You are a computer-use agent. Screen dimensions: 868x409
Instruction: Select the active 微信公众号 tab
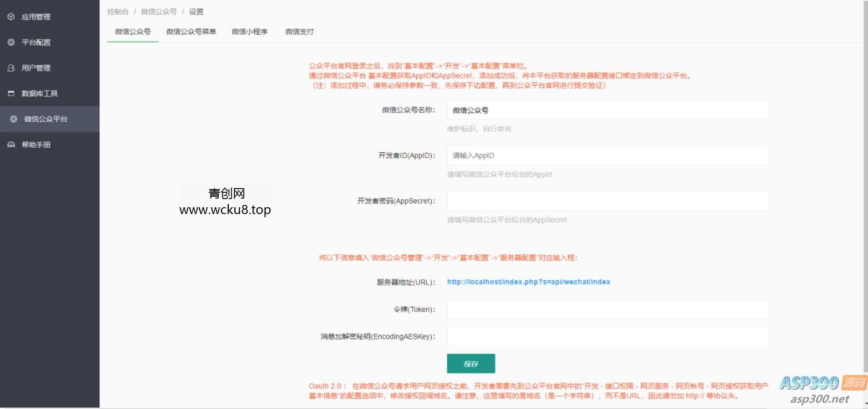132,32
